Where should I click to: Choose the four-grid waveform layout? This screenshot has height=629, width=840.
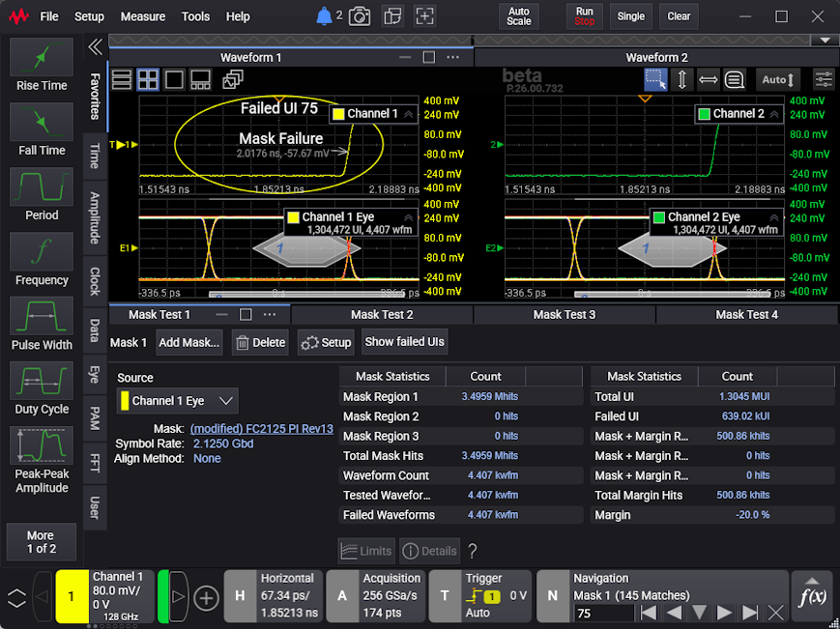148,79
